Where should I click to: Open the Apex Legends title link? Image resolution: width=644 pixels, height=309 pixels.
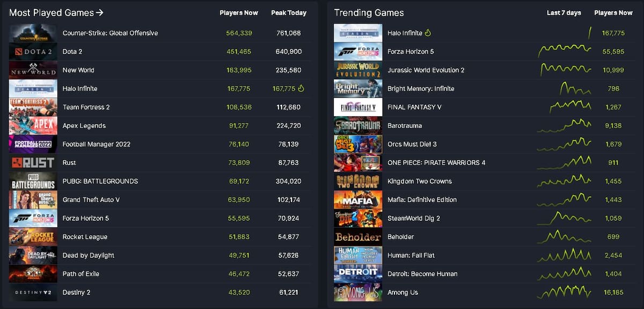[84, 126]
